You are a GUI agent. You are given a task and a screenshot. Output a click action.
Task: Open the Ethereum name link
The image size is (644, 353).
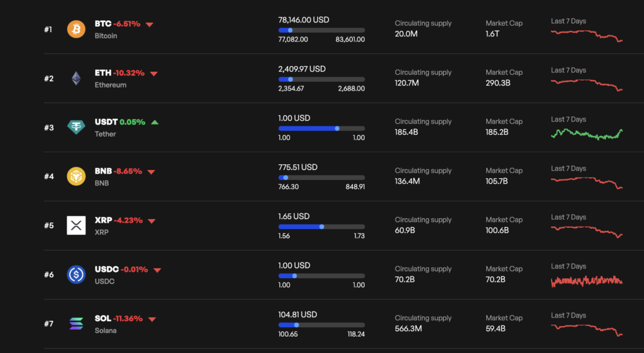click(x=110, y=85)
